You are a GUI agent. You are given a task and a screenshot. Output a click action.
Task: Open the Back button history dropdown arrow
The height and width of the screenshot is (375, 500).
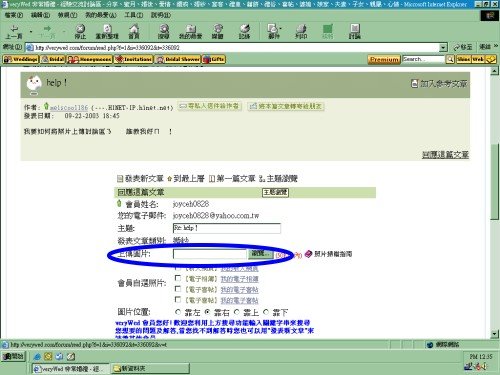[30, 32]
